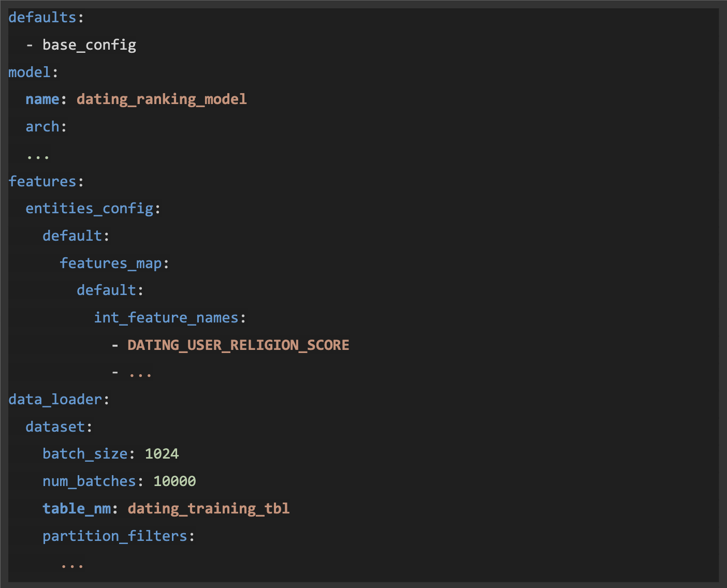Click the 1024 batch size value
Screen dimensions: 727x588
pos(162,454)
